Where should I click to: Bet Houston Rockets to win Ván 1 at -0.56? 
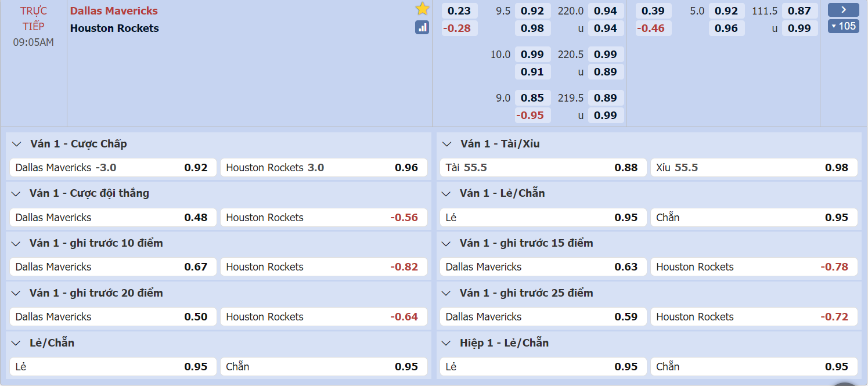[x=324, y=218]
